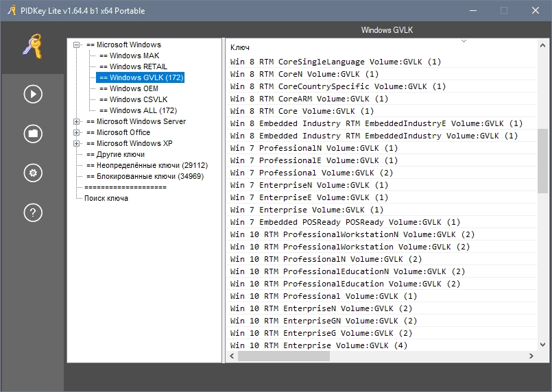Select Win 10 ProfessionalEducation Volume:GVLK row
Screen dimensions: 552x392
point(381,283)
